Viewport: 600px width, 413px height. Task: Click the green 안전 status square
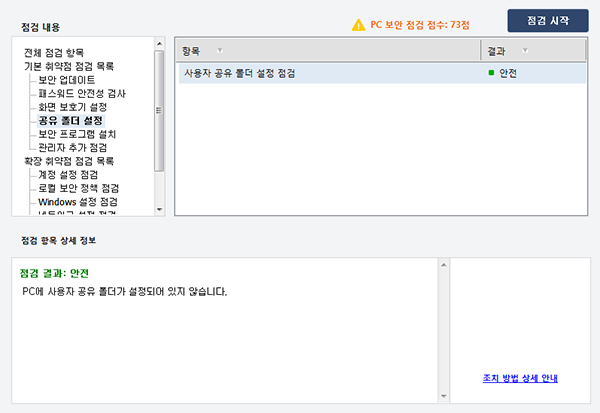coord(491,74)
